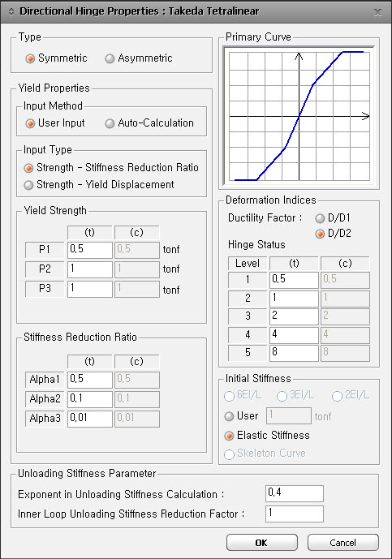This screenshot has height=559, width=392.
Task: Click hinge status Level 3 tension field
Action: pyautogui.click(x=294, y=316)
